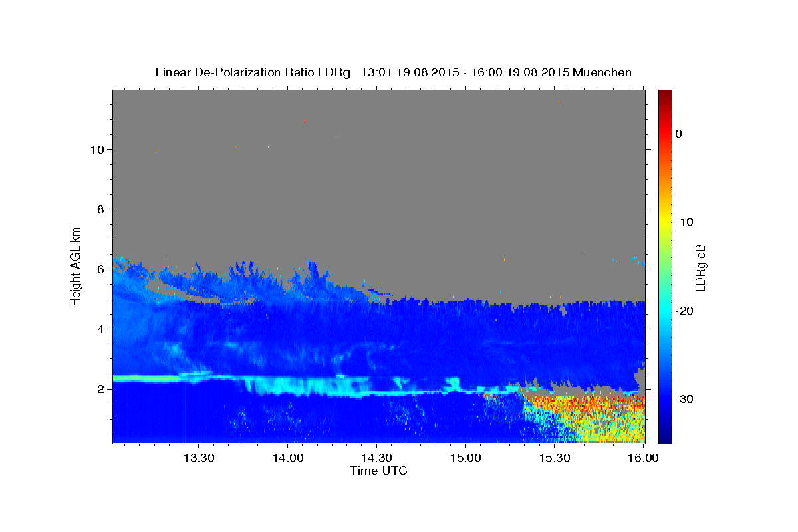The width and height of the screenshot is (798, 532).
Task: Click the colorbar label '-10'
Action: click(684, 222)
